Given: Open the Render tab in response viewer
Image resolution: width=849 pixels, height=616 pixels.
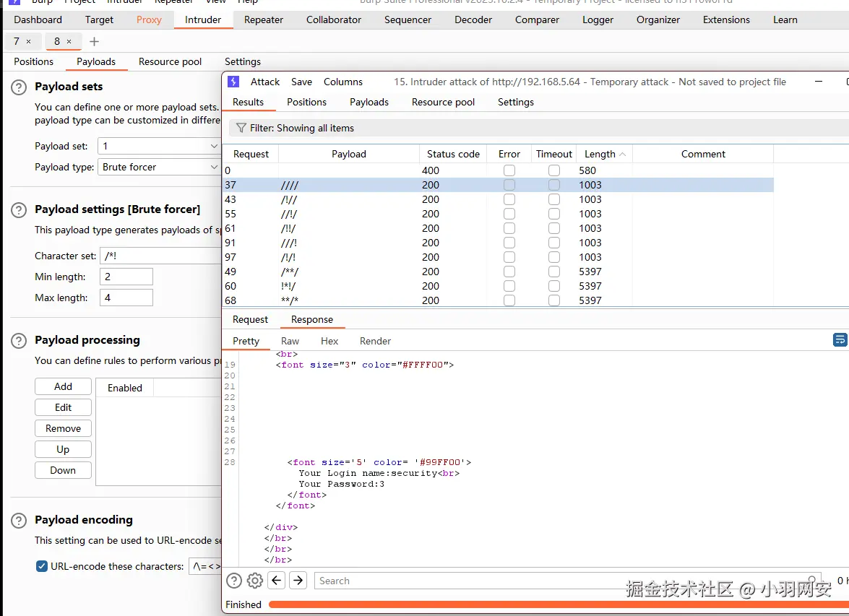Looking at the screenshot, I should pyautogui.click(x=375, y=341).
